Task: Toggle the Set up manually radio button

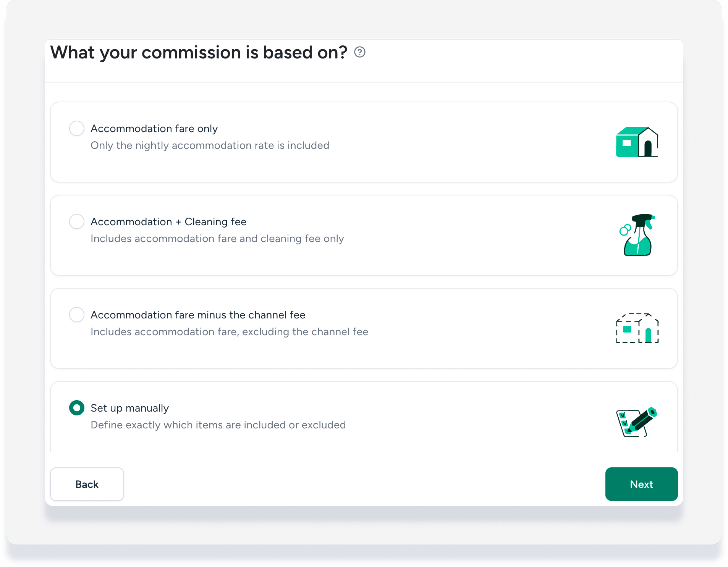Action: click(77, 408)
